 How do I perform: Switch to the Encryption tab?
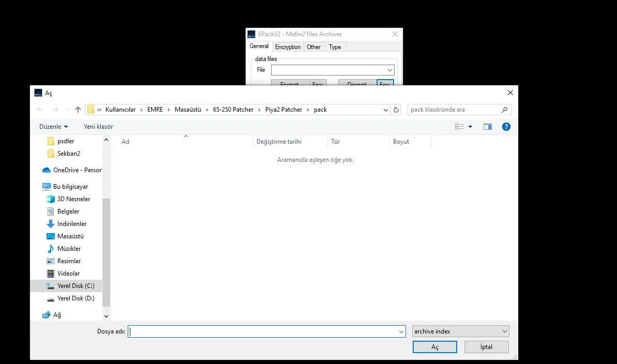[288, 47]
